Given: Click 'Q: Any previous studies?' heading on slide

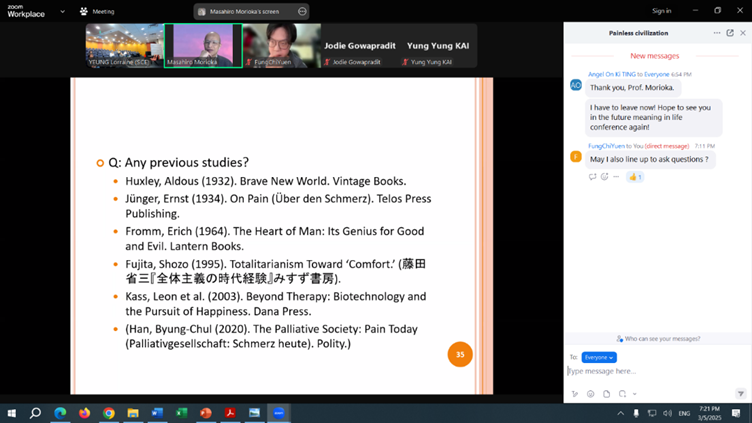Looking at the screenshot, I should coord(178,163).
